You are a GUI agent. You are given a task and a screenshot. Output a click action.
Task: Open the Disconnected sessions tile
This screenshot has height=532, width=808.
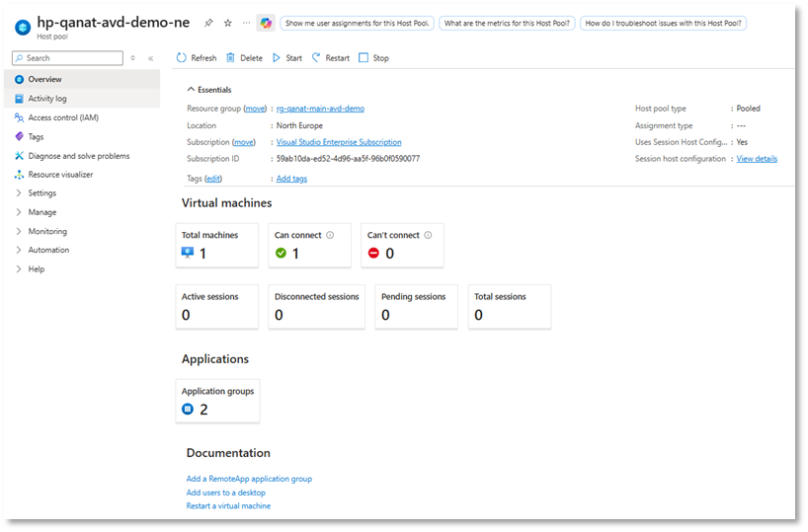[x=317, y=307]
